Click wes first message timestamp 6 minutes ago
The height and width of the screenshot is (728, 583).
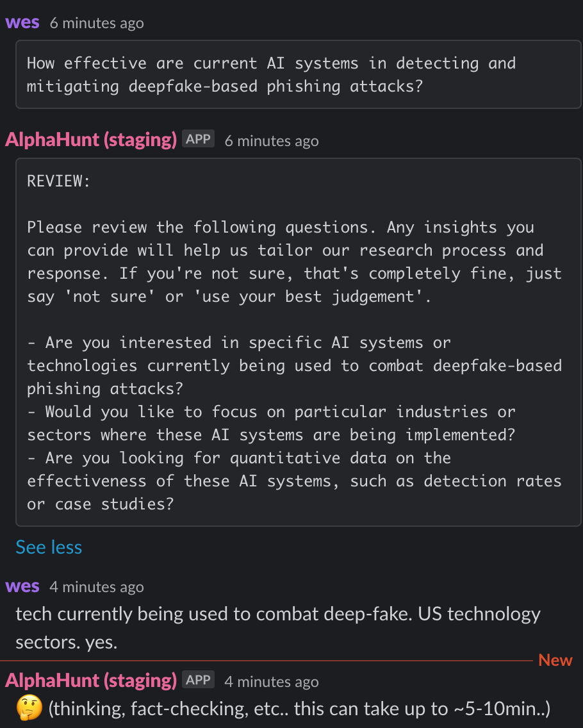pos(97,23)
